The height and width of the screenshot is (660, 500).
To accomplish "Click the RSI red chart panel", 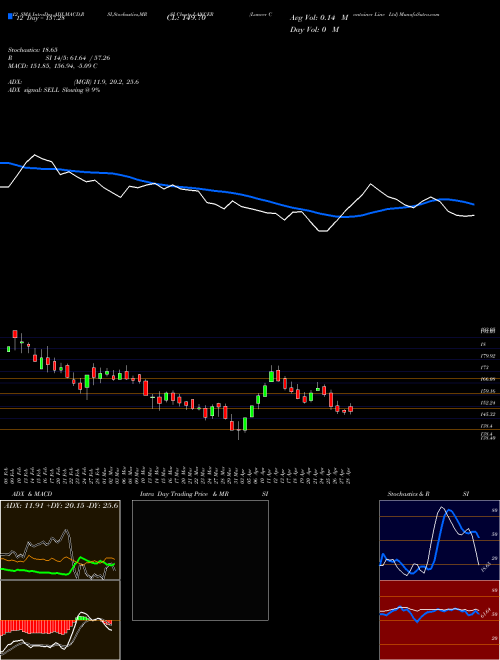I will (x=439, y=620).
